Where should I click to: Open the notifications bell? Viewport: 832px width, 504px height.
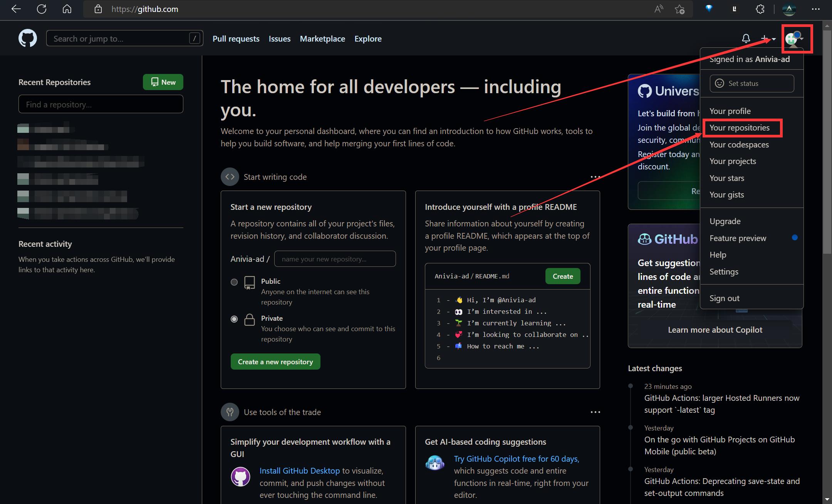tap(746, 39)
